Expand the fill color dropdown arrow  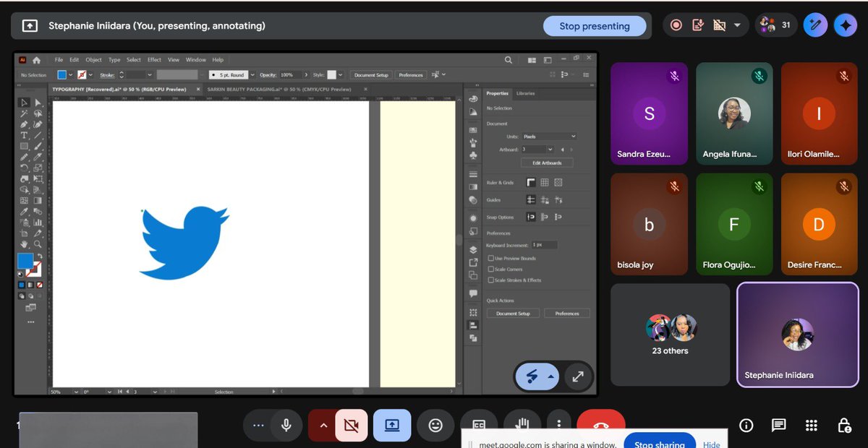point(71,74)
